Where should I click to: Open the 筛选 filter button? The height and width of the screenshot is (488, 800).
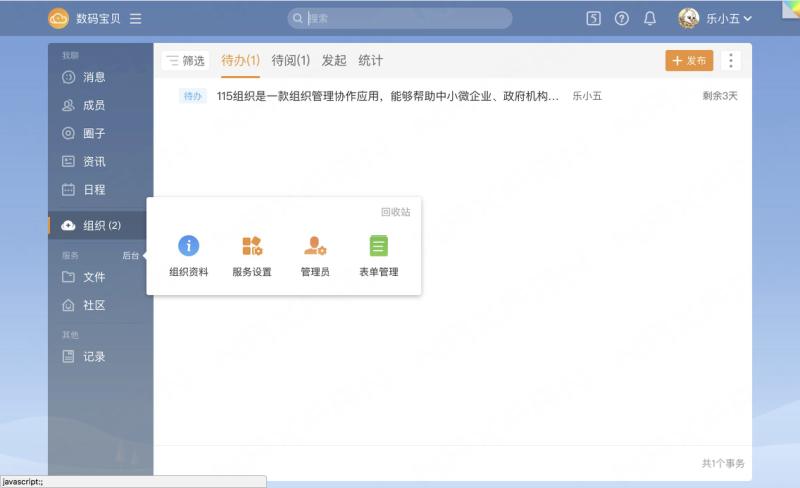click(186, 61)
